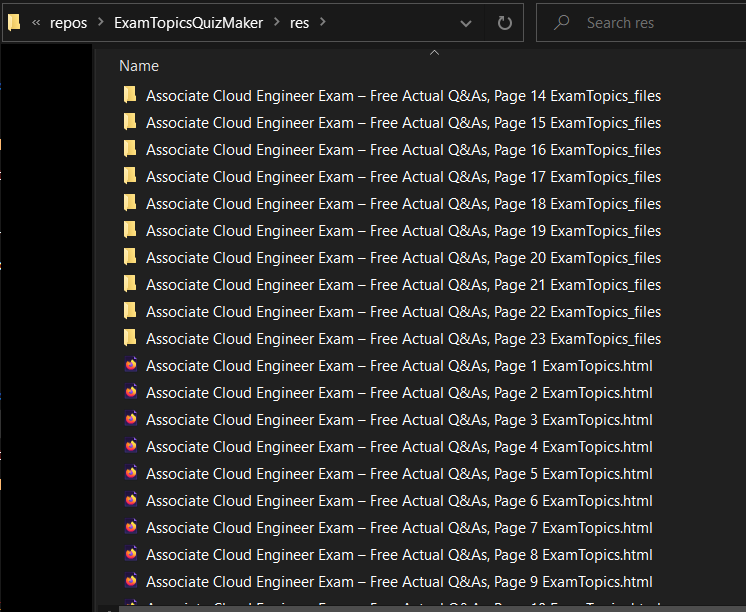Click the folder icon for Page 22 ExamTopics_files
Image resolution: width=746 pixels, height=612 pixels.
click(x=130, y=311)
